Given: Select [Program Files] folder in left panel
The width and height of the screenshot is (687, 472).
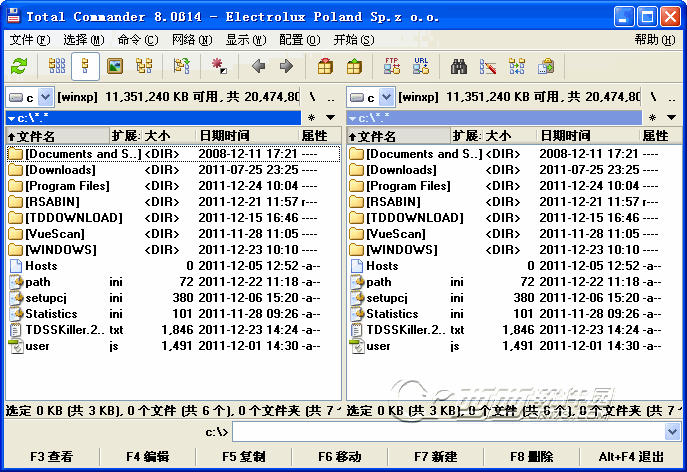Looking at the screenshot, I should 174,186.
